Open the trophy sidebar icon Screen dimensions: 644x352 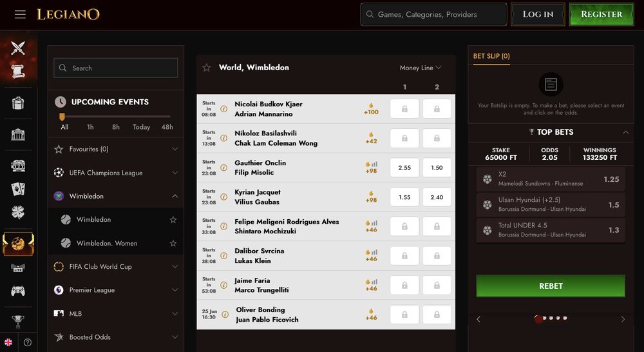18,322
